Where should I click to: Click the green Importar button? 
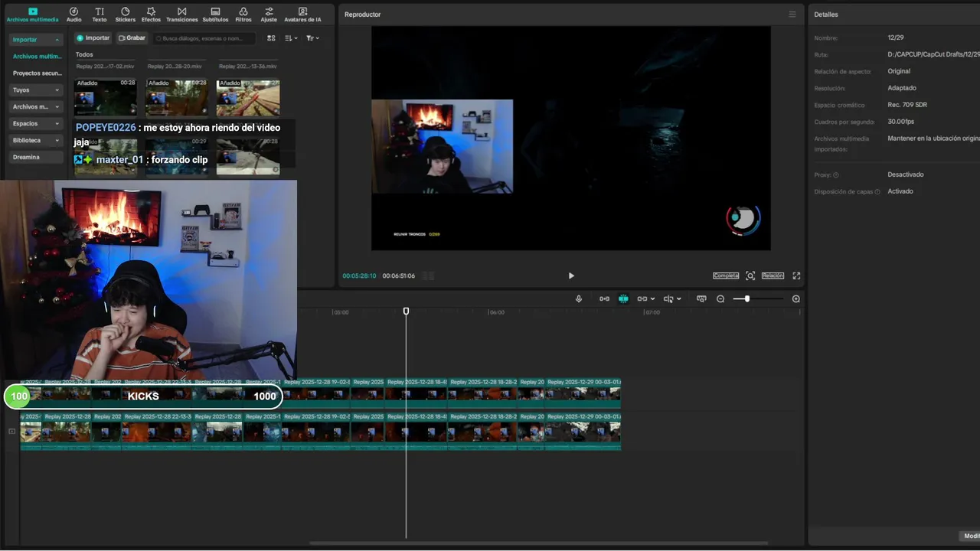pos(93,37)
